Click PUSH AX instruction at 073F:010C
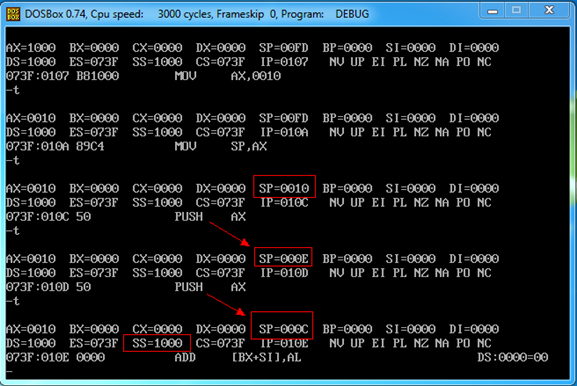577x386 pixels. pos(210,217)
